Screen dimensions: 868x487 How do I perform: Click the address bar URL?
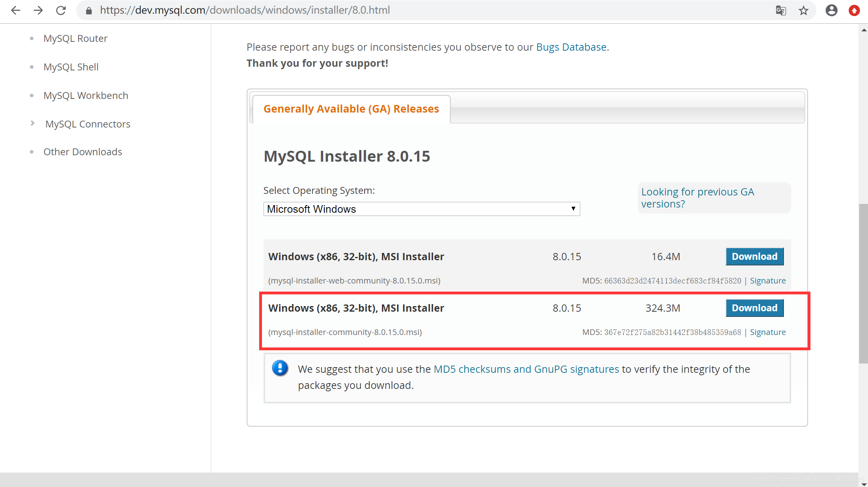pos(245,10)
